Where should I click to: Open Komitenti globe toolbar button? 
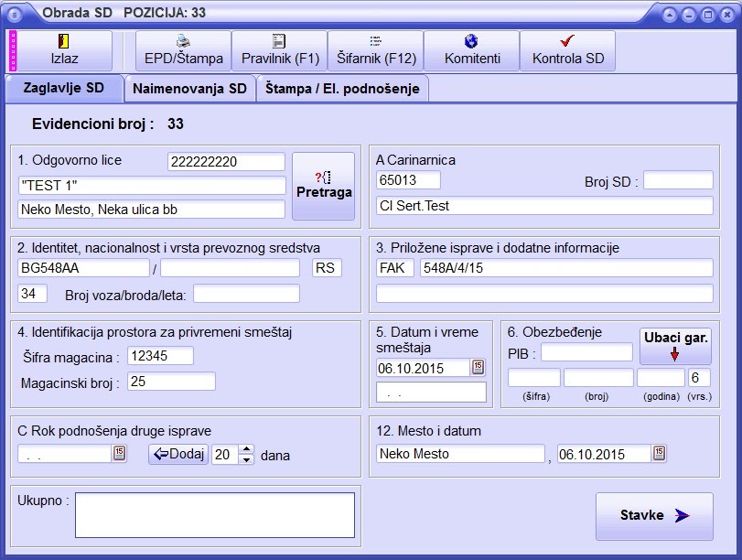(472, 50)
